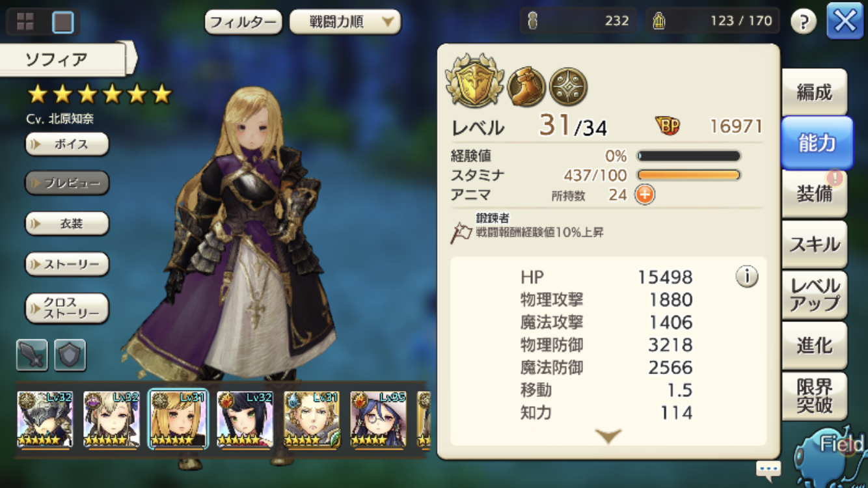This screenshot has width=868, height=488.
Task: Tap the large gold shield class emblem
Action: (474, 81)
